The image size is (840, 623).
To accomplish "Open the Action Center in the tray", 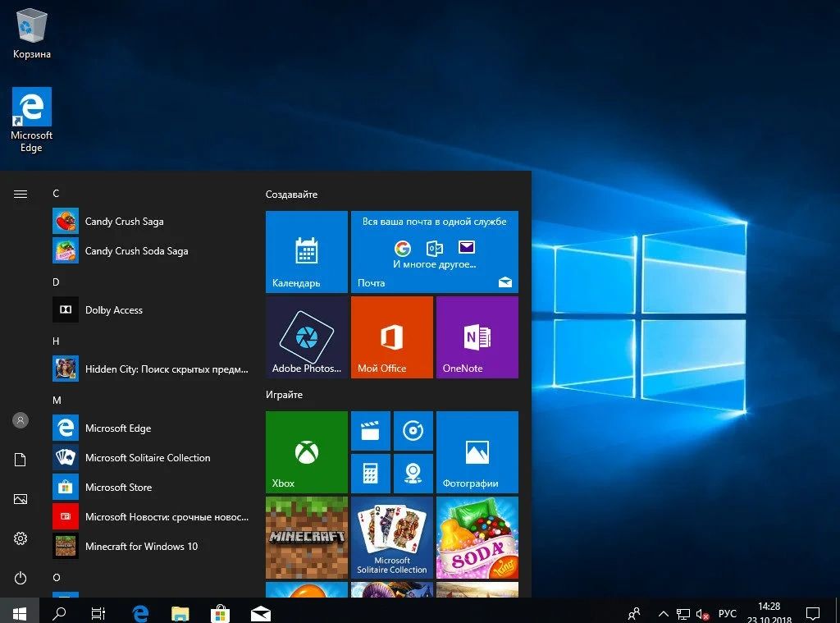I will [x=812, y=612].
